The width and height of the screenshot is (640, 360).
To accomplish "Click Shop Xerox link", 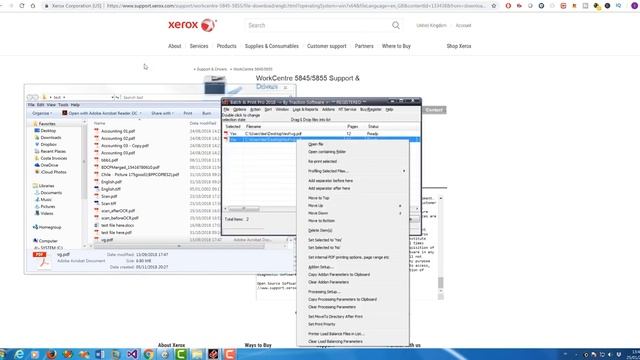I will [x=459, y=46].
